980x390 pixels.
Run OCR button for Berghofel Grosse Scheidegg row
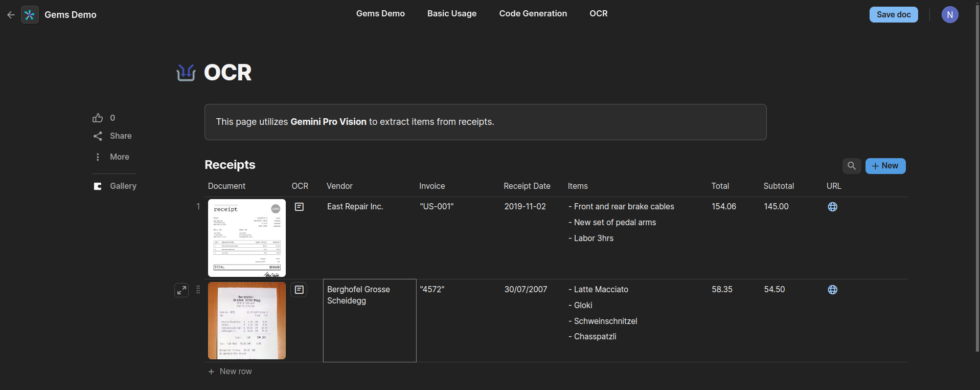pos(299,290)
